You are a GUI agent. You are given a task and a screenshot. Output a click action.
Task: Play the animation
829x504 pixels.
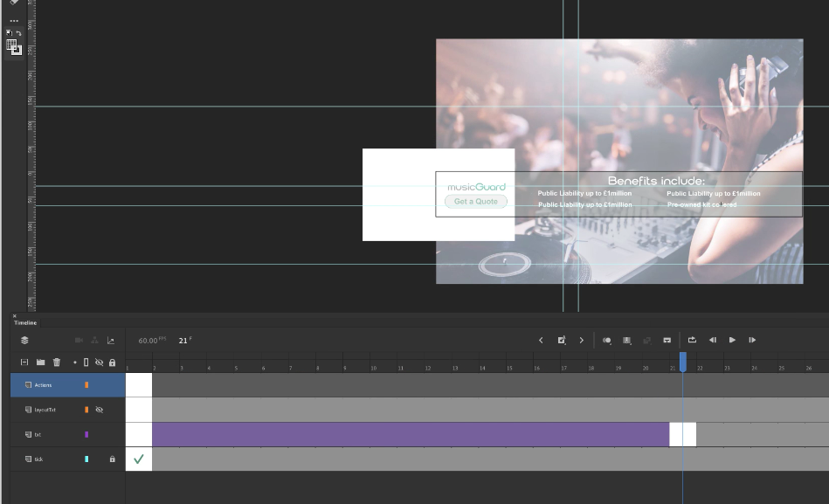pyautogui.click(x=732, y=340)
